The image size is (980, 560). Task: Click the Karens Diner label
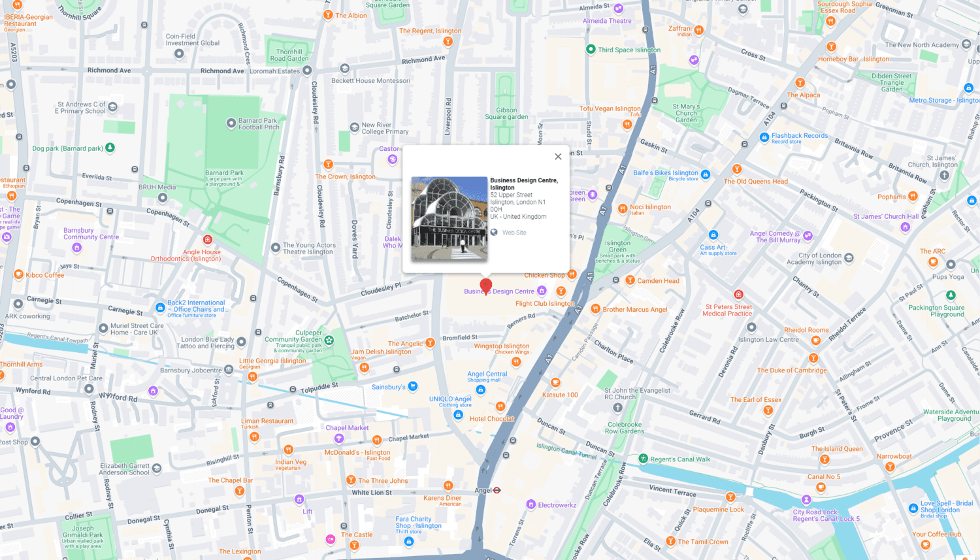442,498
